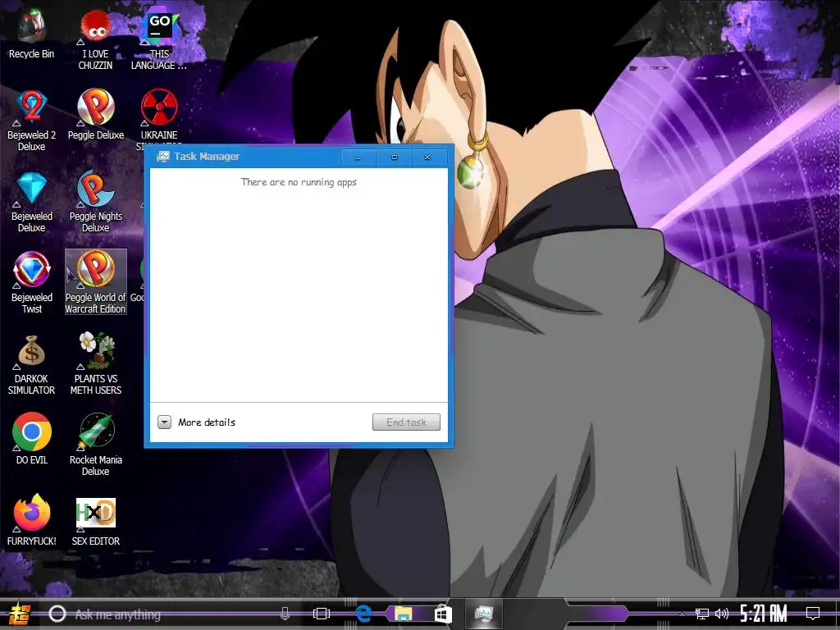Click the Task Manager title bar icon
This screenshot has height=630, width=840.
click(x=163, y=157)
